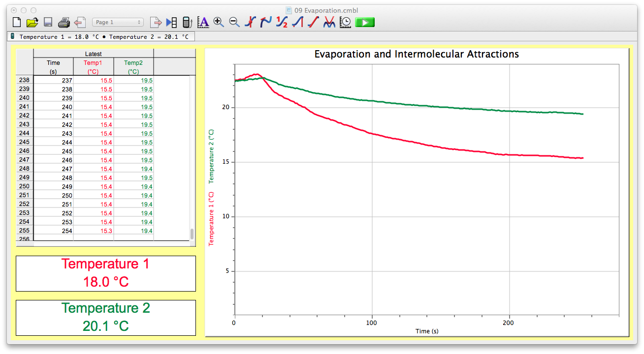Click the graph title Evaporation and Intermolecular Attractions
The height and width of the screenshot is (354, 644).
[x=417, y=54]
